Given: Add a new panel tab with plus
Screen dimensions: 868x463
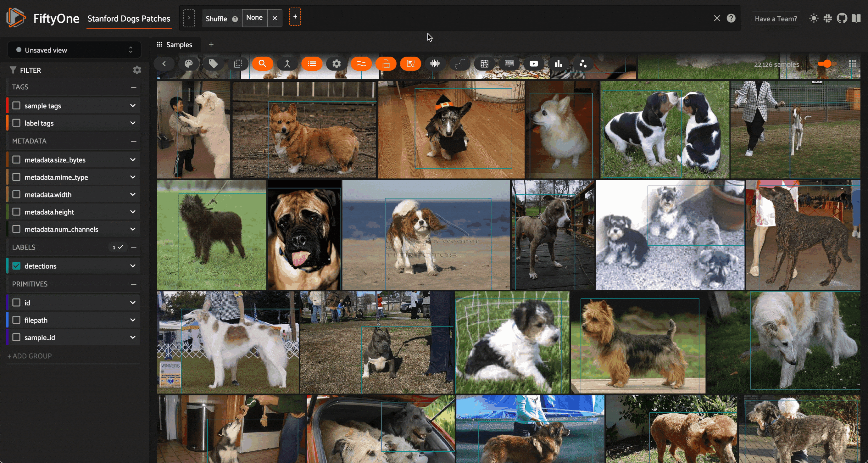Looking at the screenshot, I should [x=211, y=44].
